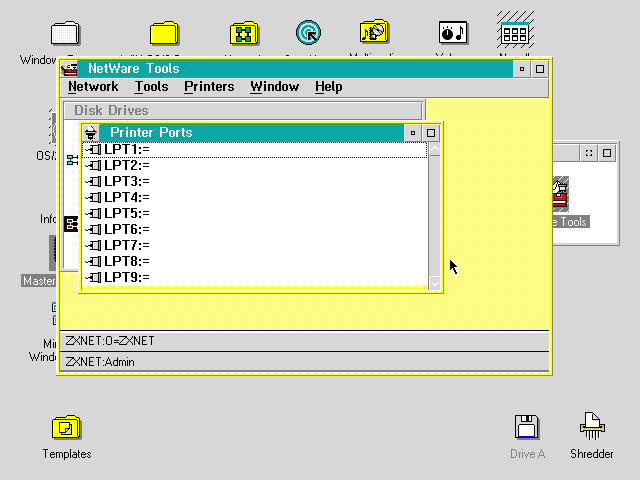Image resolution: width=640 pixels, height=480 pixels.
Task: Minimize the NetWare Tools window
Action: 522,69
